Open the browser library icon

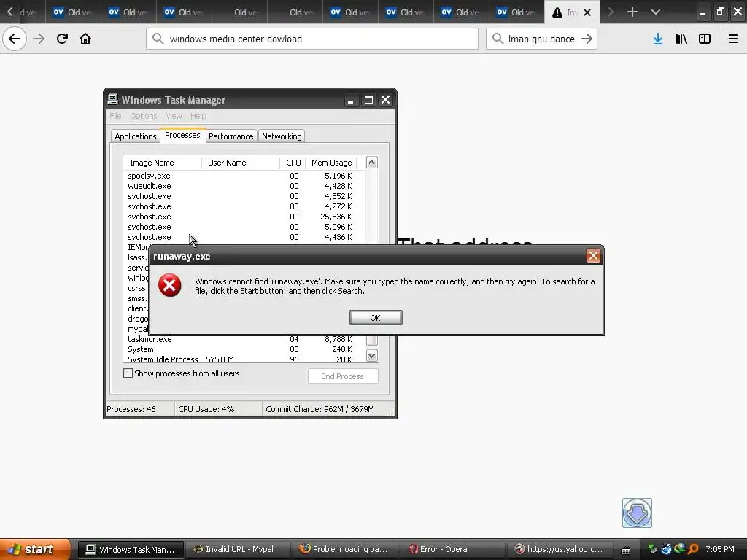click(681, 39)
